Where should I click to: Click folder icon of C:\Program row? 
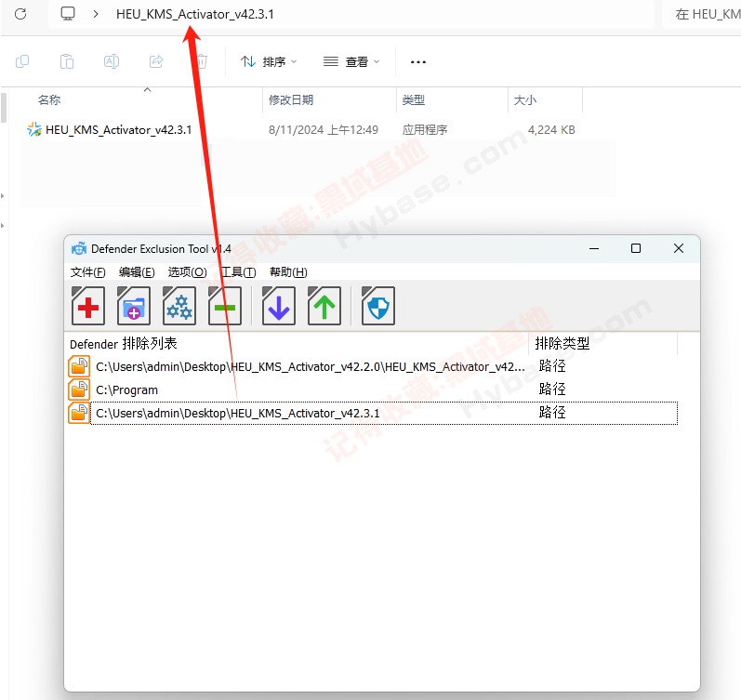(79, 390)
